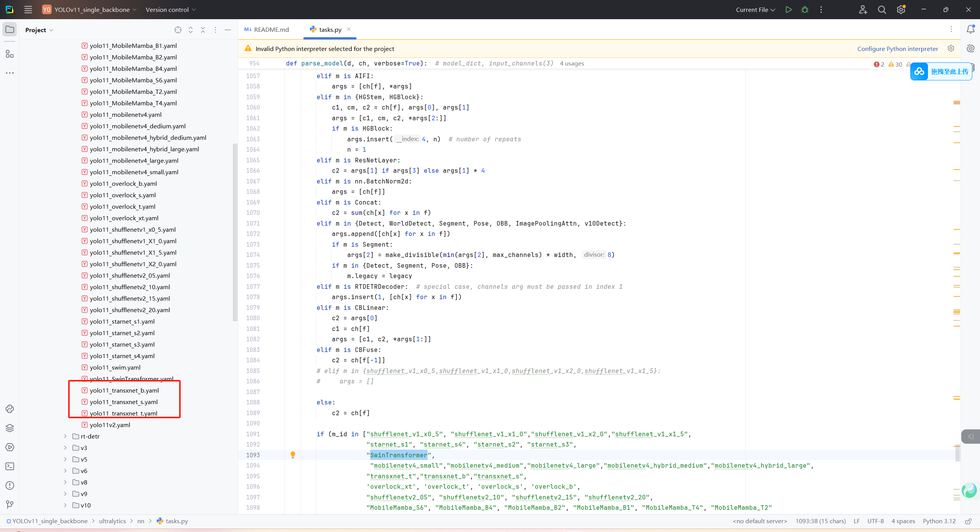Click the lightbulb quick-fix on line 1093
The height and width of the screenshot is (532, 980).
pos(293,455)
